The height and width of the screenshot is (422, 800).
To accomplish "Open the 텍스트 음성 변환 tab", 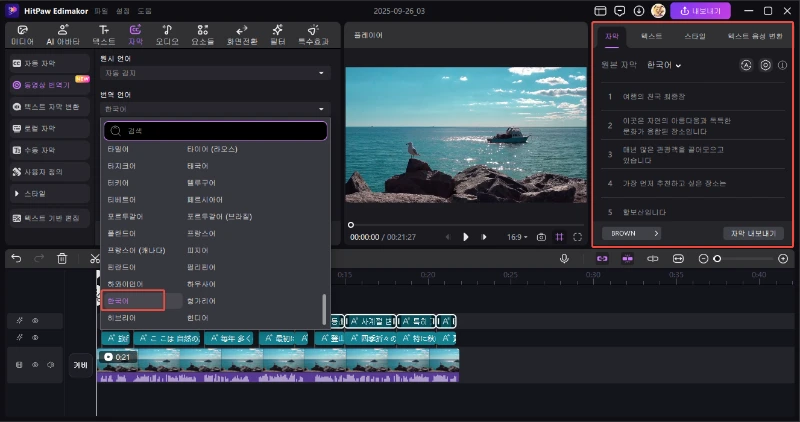I will (x=755, y=36).
